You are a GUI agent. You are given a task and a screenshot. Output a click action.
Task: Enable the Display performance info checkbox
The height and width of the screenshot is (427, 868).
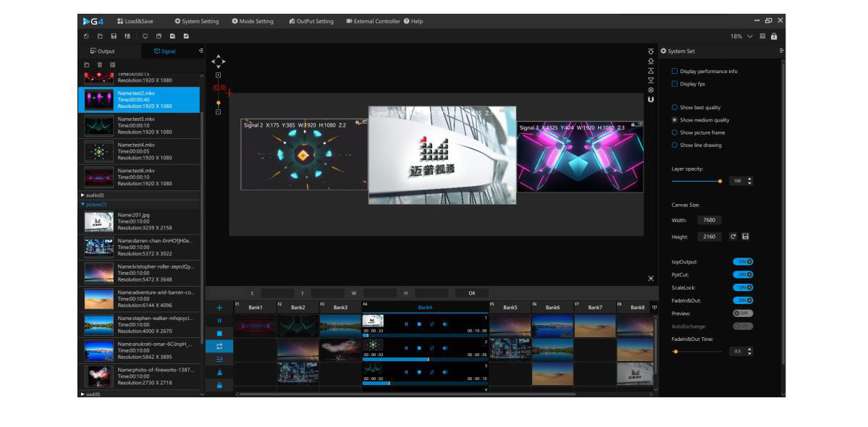pyautogui.click(x=675, y=72)
